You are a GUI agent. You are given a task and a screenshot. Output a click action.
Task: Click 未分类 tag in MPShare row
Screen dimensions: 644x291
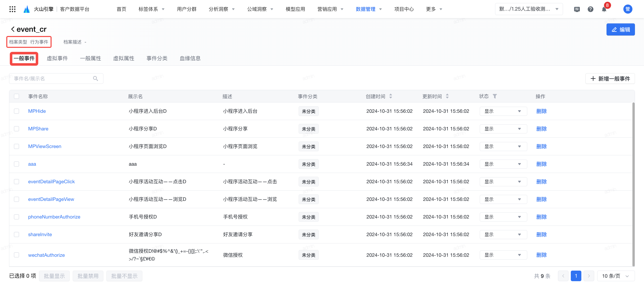coord(309,129)
